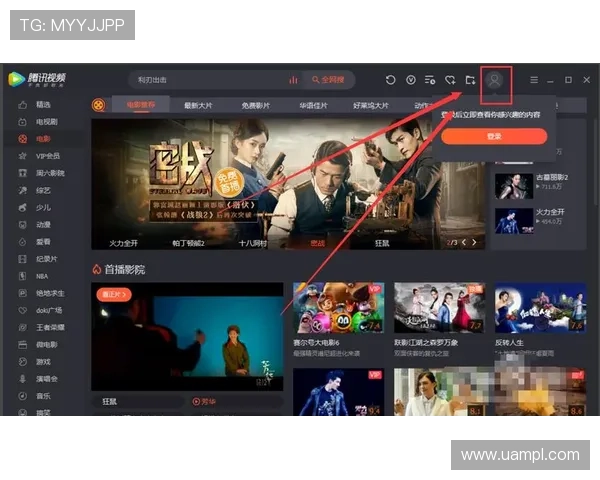Open the VIP movie poster rated 9.4
Viewport: 600px width, 480px height.
coord(338,392)
